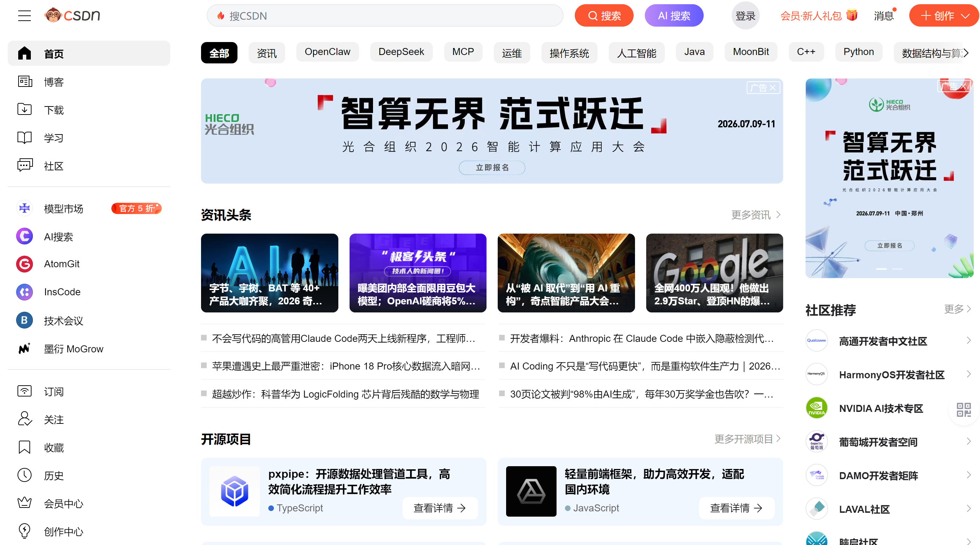Click pxpipe project cube logo
Image resolution: width=980 pixels, height=545 pixels.
coord(235,491)
